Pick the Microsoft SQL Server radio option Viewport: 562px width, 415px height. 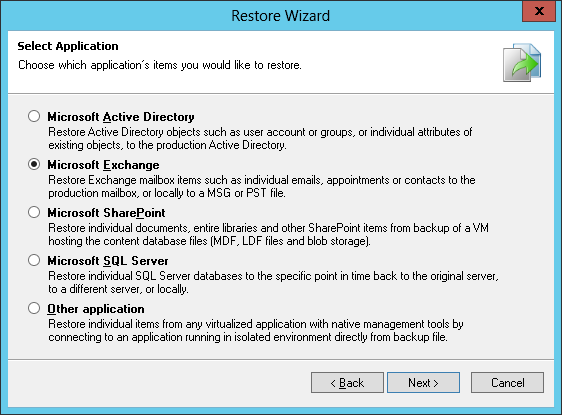click(34, 260)
